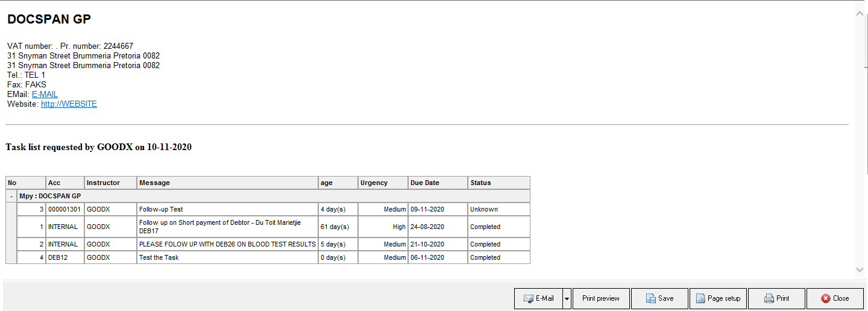Collapse the Mpy : DOCSPAN GP group
Screen dimensions: 868x311
(x=11, y=196)
